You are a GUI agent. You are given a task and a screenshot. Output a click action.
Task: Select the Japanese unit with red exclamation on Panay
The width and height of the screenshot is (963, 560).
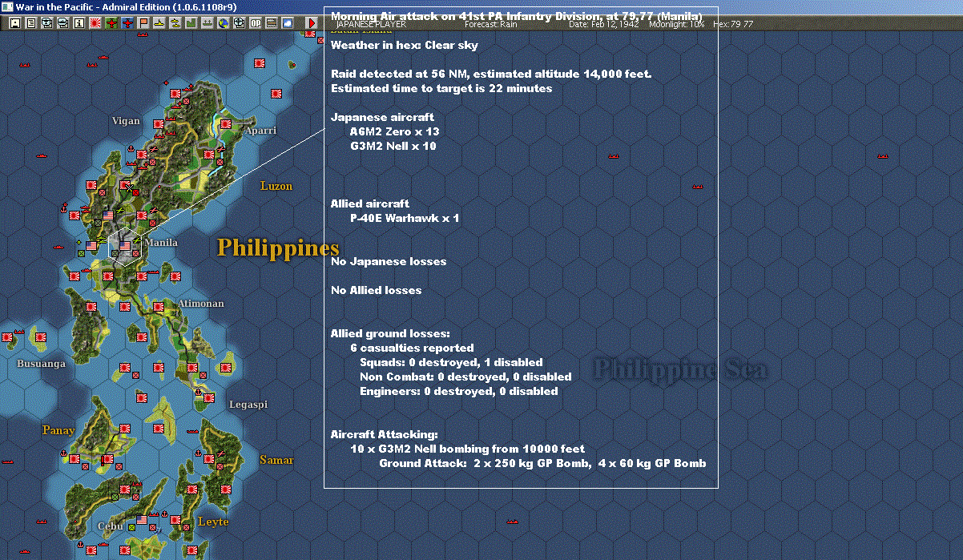coord(108,459)
